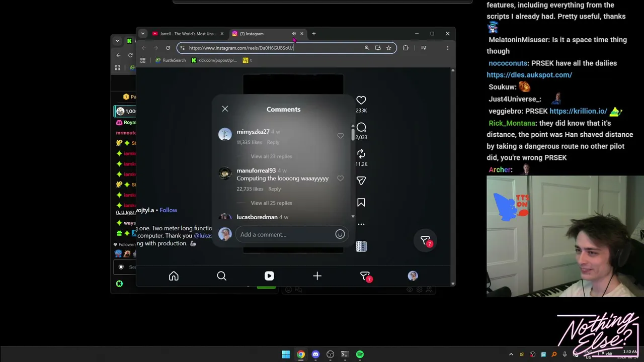Screen dimensions: 644x362
Task: Open Messages in the bottom navigation bar
Action: [365, 276]
